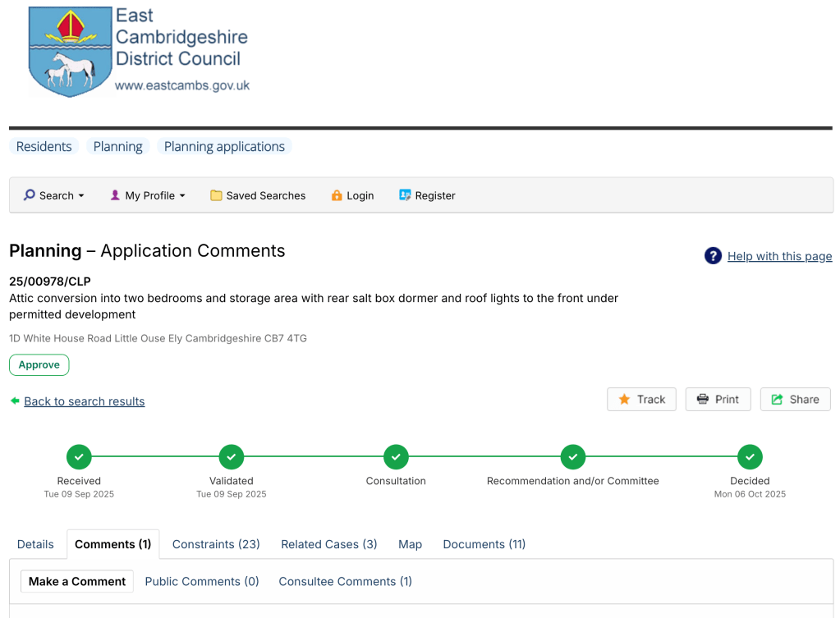Click Back to search results link

pos(84,401)
